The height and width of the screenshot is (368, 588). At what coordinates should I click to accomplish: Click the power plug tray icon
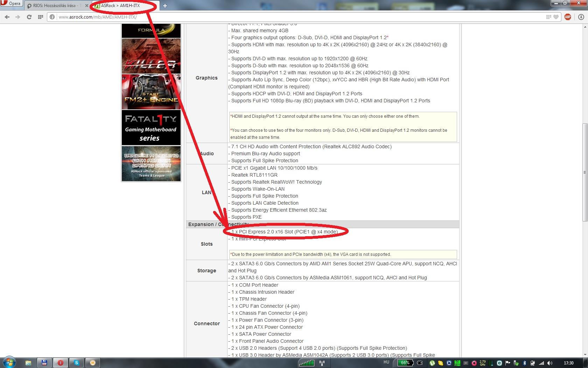(420, 363)
